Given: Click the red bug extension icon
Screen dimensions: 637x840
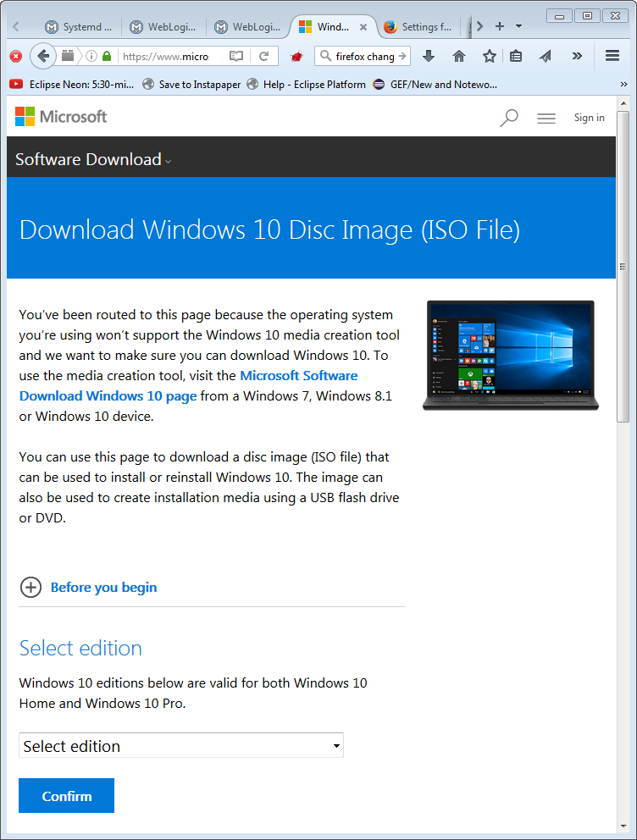Looking at the screenshot, I should point(296,56).
